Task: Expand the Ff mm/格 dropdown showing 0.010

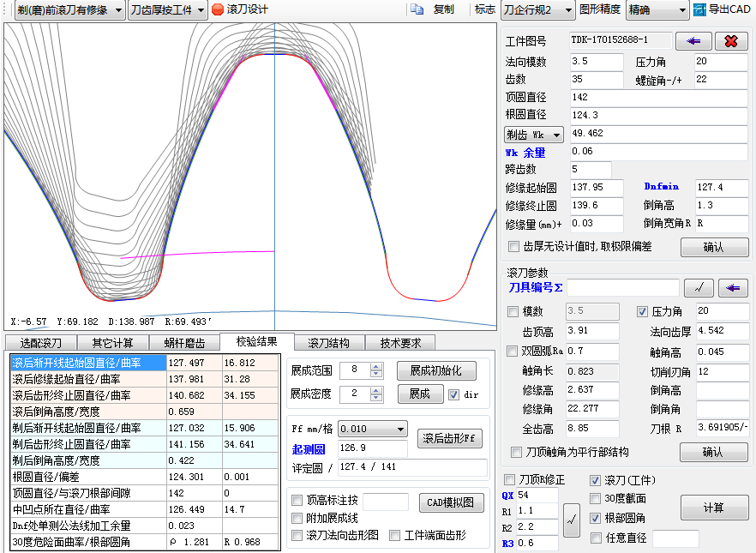Action: point(373,429)
